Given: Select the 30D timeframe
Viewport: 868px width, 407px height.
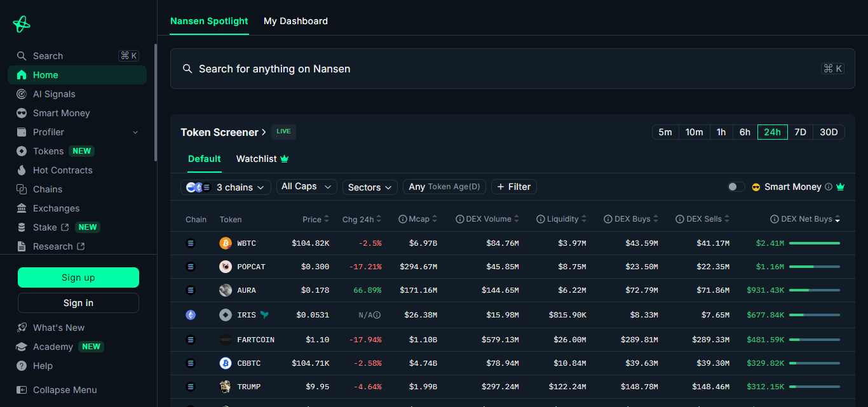Looking at the screenshot, I should pos(829,132).
